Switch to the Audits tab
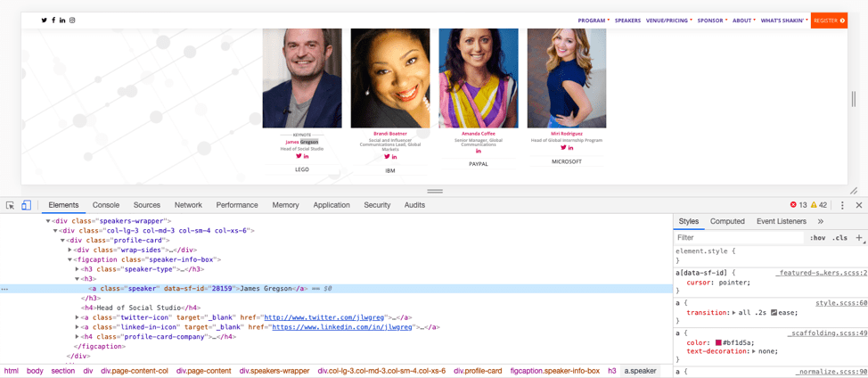The height and width of the screenshot is (378, 868). [x=414, y=205]
